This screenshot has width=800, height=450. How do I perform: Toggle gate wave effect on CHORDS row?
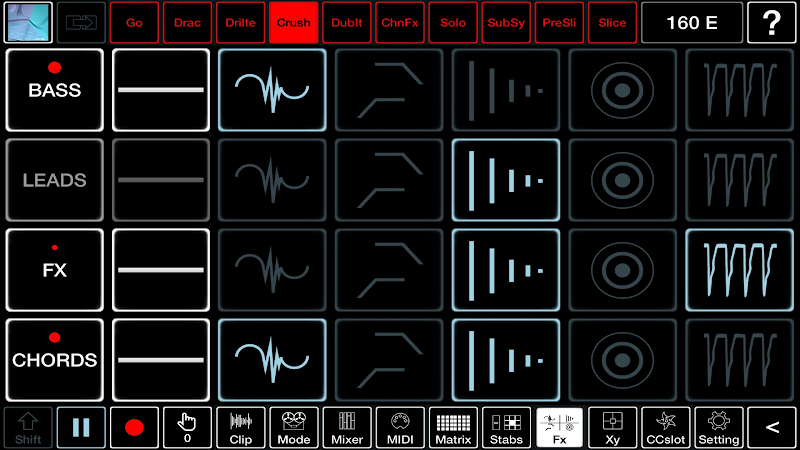[x=739, y=360]
